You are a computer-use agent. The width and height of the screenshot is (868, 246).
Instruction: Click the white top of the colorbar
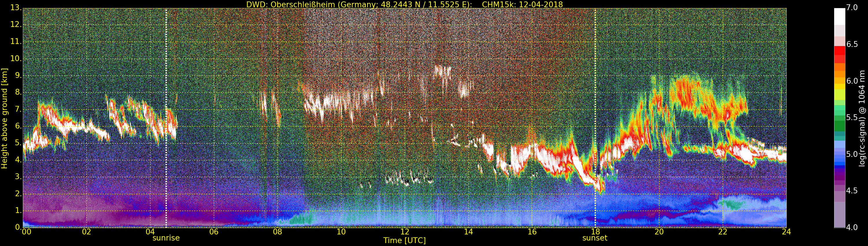839,16
